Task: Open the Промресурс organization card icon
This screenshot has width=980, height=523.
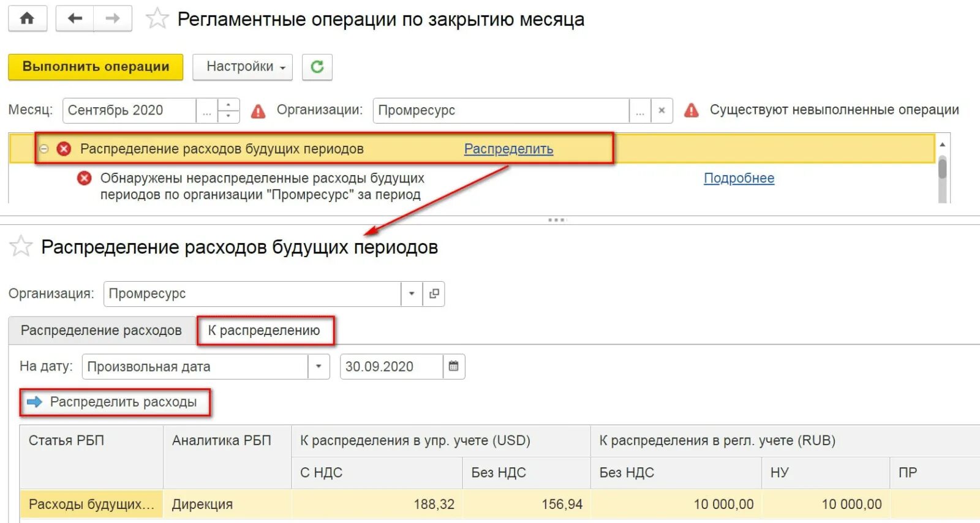Action: pos(434,294)
